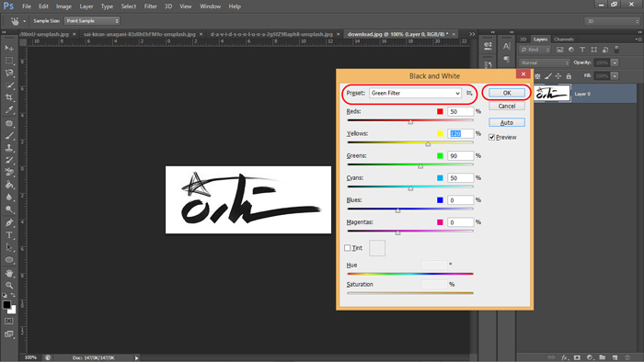Filter layers by smart objects

coord(605,50)
